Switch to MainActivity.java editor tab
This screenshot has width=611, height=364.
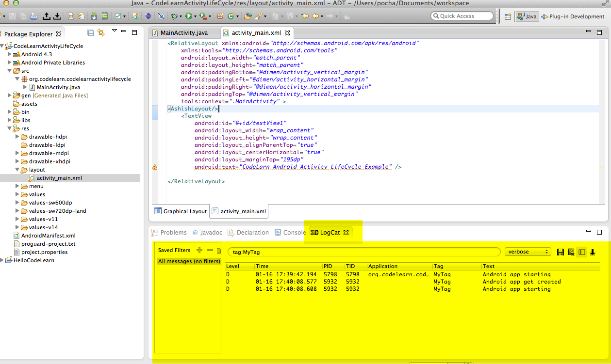[x=184, y=33]
